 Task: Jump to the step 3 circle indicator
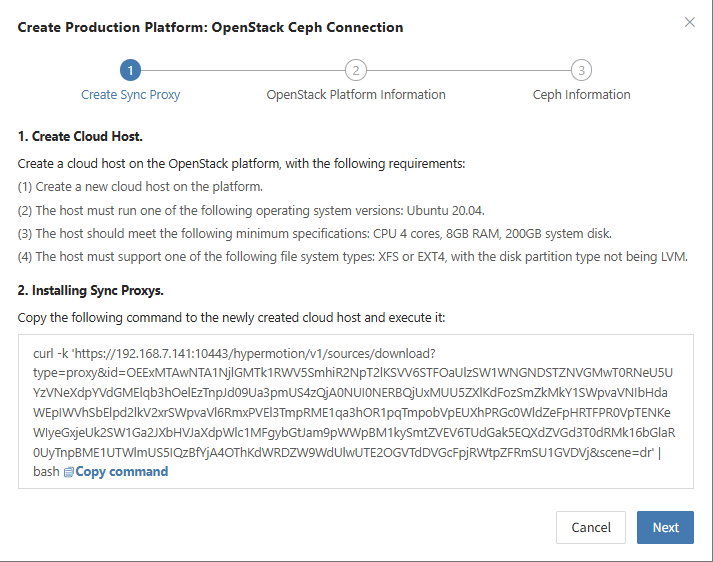pos(581,70)
